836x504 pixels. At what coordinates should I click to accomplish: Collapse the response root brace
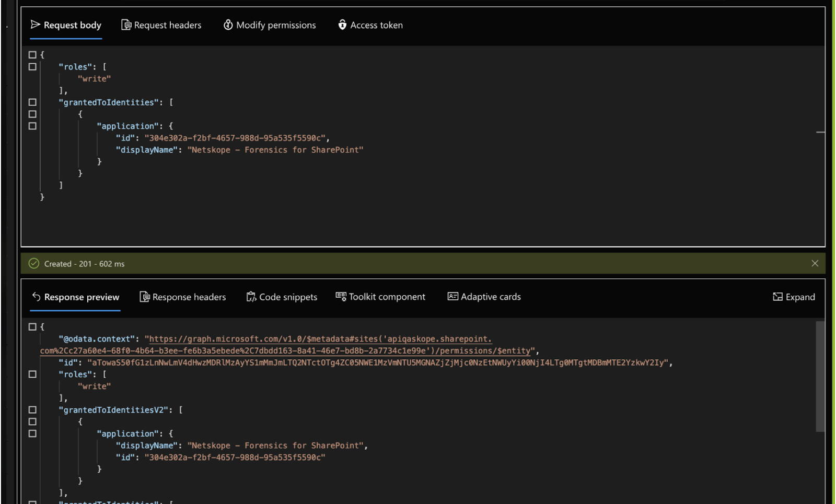click(x=32, y=327)
